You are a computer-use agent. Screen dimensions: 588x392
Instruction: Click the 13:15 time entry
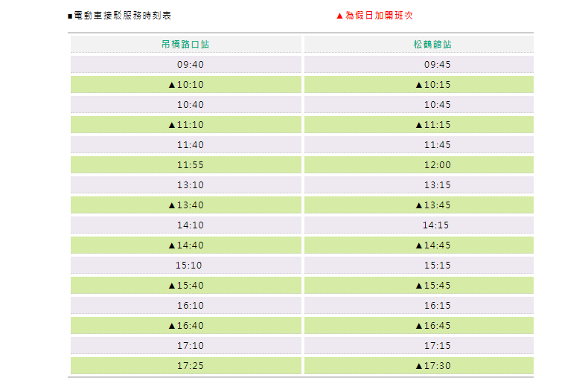point(437,185)
